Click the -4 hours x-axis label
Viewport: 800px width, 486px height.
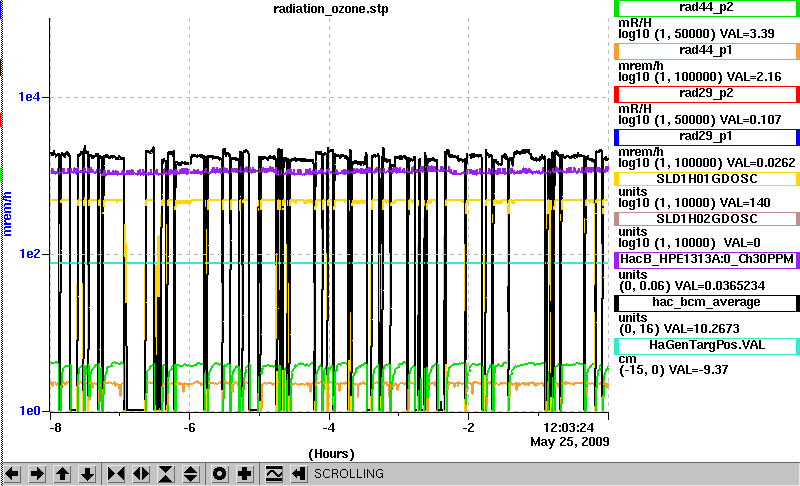coord(329,427)
